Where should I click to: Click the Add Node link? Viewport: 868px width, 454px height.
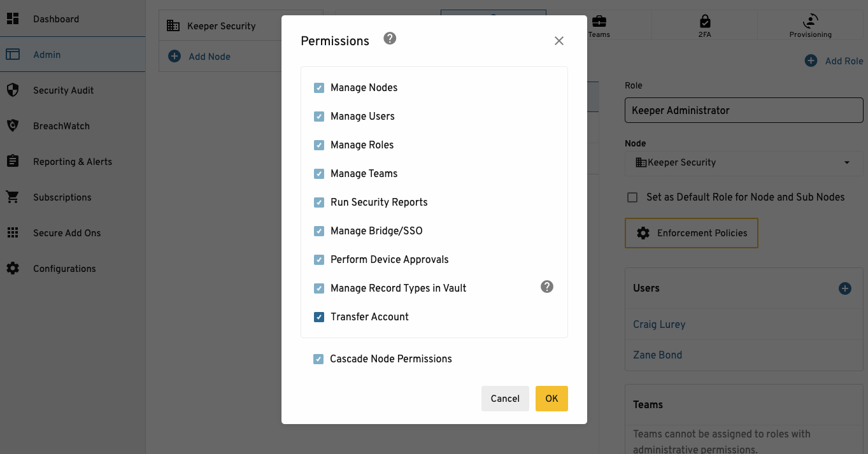210,57
